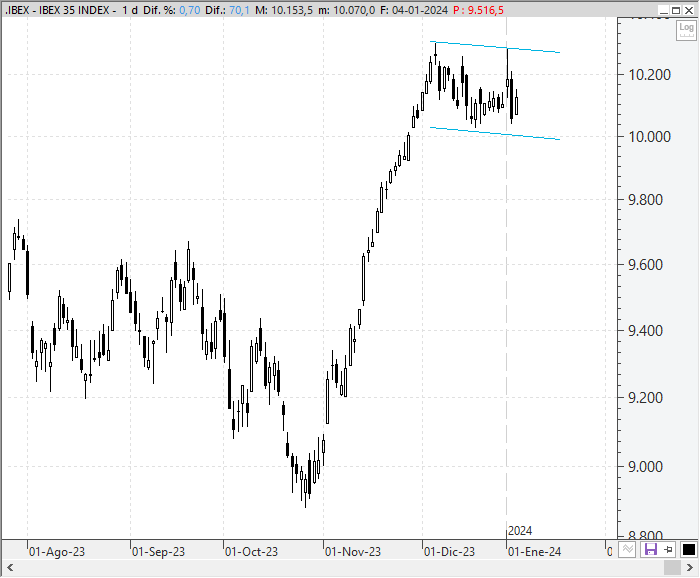
Task: Click the horizontal scrollbar right arrow
Action: point(690,568)
